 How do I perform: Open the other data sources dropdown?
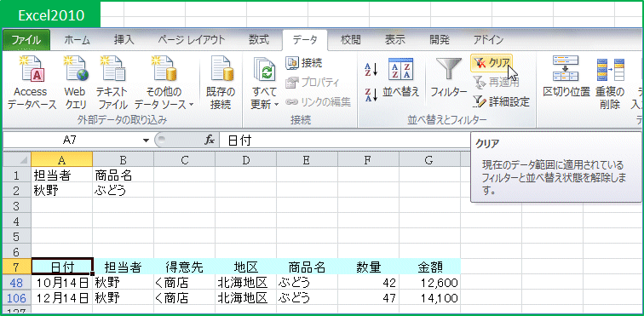click(x=164, y=83)
